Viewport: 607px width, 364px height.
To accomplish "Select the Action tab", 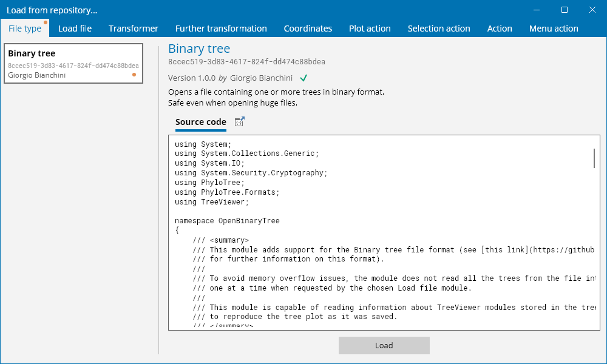I will coord(500,29).
